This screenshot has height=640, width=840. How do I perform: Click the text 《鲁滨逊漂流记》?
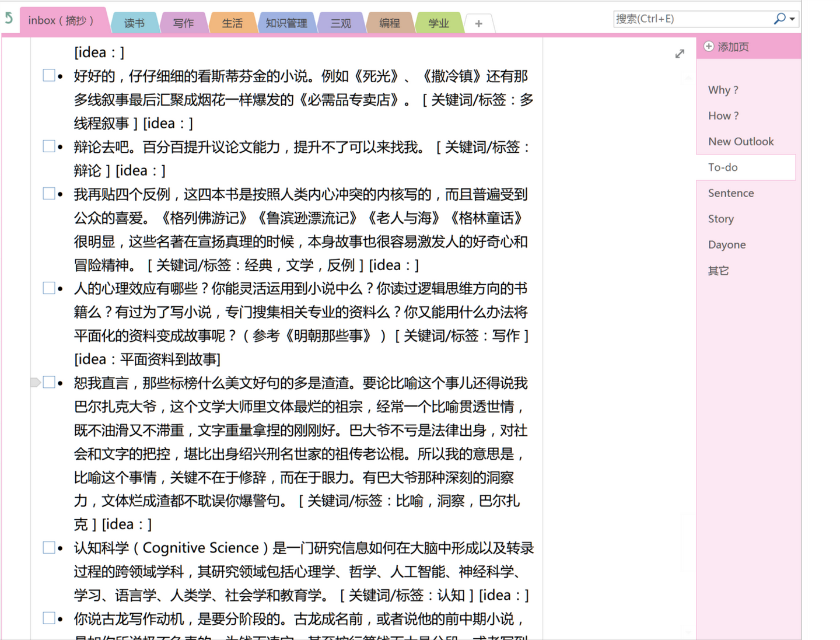(x=307, y=218)
